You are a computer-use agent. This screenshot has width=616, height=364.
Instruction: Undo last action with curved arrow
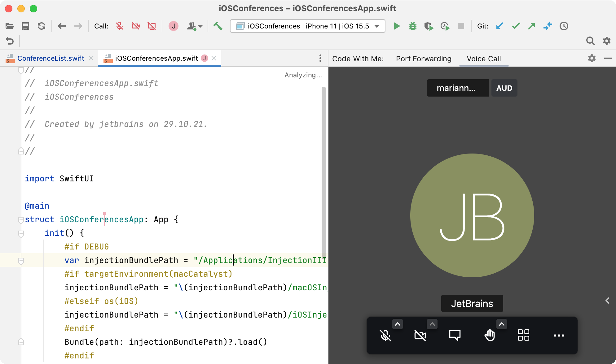point(10,41)
